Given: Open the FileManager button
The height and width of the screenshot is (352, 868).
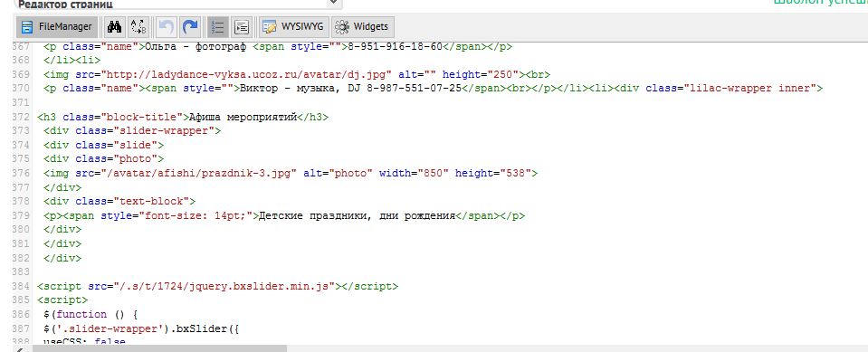Looking at the screenshot, I should (x=58, y=26).
